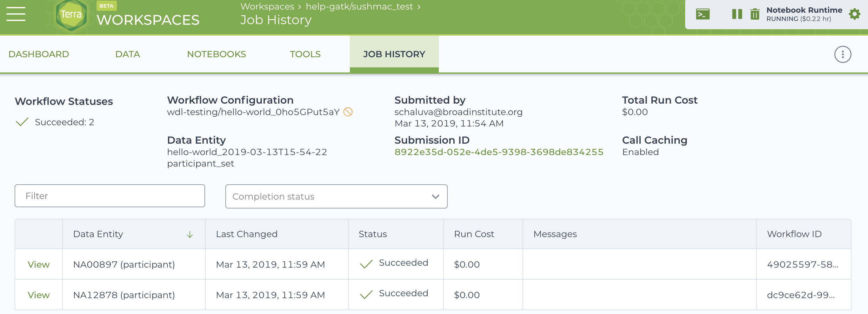Viewport: 868px width, 314px height.
Task: Open the notebook runtime terminal icon
Action: [x=703, y=14]
